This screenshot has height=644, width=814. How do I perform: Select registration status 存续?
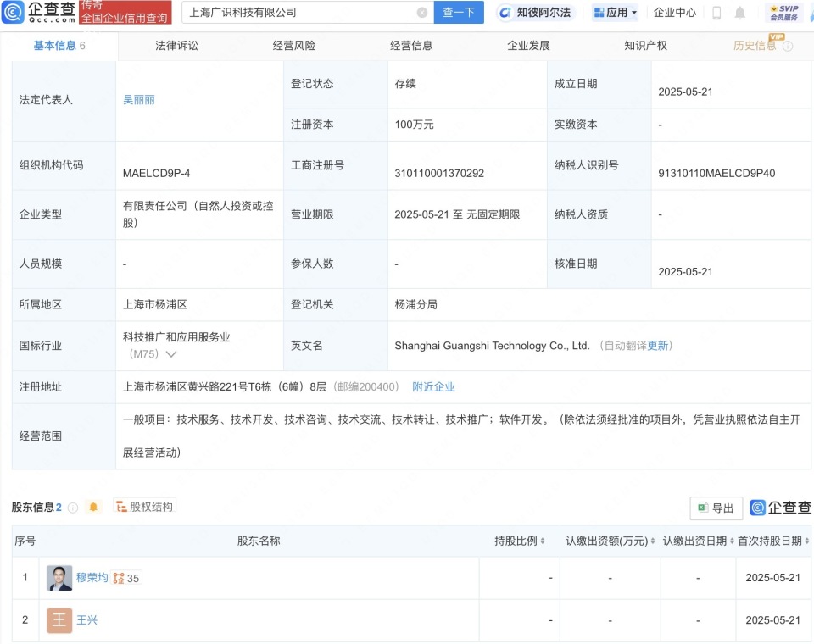point(405,84)
